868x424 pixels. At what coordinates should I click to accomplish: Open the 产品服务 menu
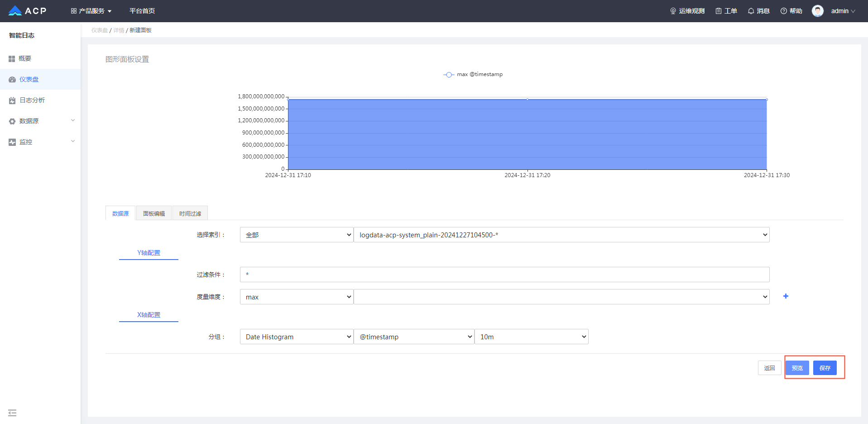click(91, 11)
